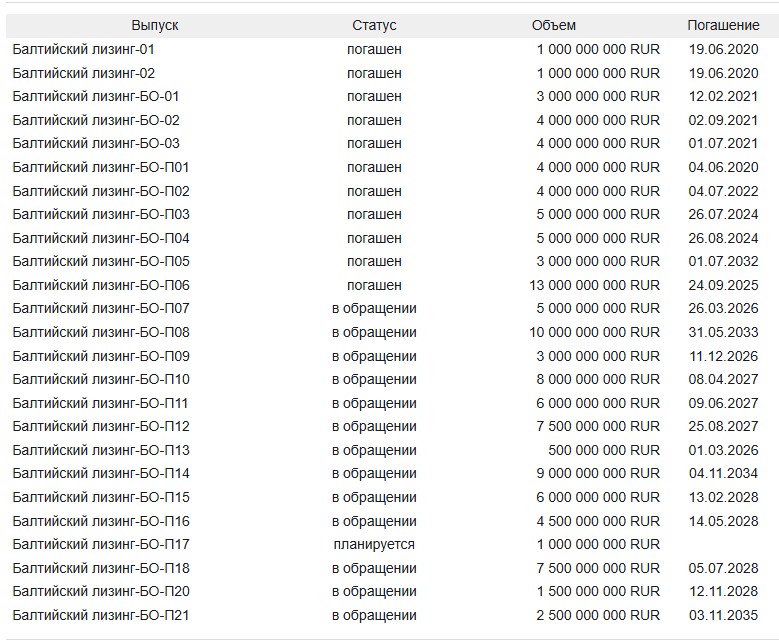Click redemption date 05.07.2028
779x640 pixels.
coord(723,568)
